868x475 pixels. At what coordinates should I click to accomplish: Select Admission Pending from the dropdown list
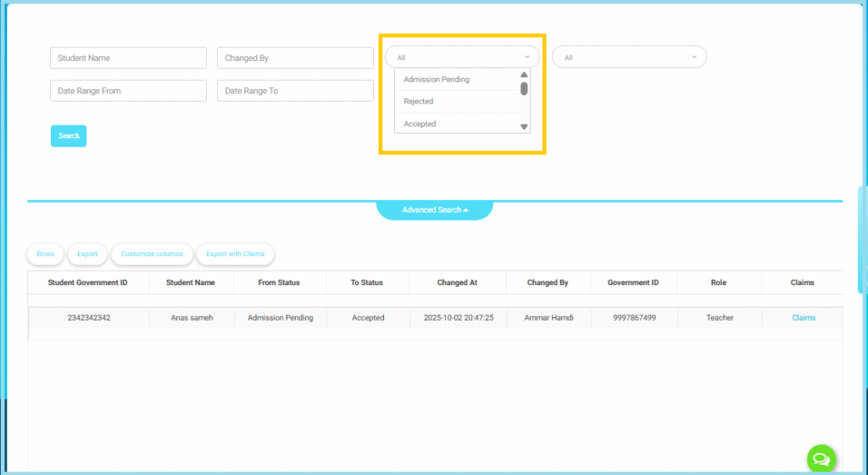pos(437,80)
